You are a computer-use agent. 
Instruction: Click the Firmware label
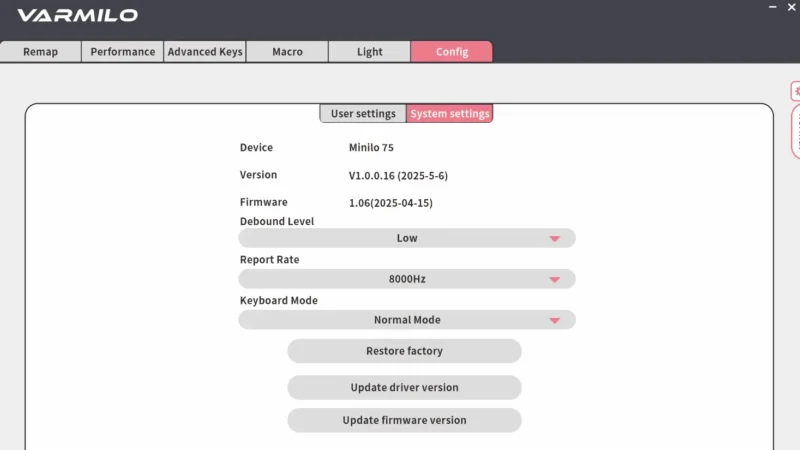pyautogui.click(x=264, y=202)
